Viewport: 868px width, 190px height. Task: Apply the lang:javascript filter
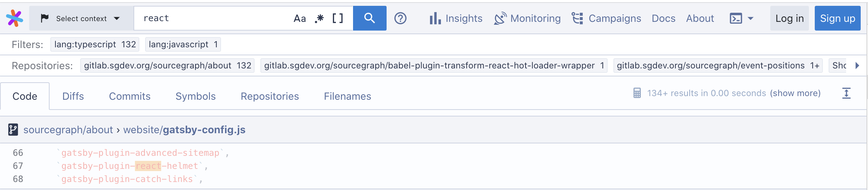183,44
